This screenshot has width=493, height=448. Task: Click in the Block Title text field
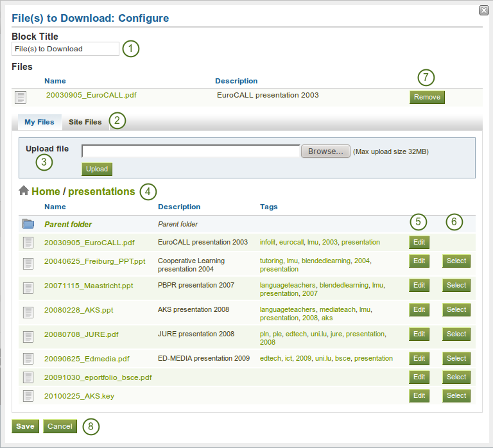pyautogui.click(x=65, y=49)
